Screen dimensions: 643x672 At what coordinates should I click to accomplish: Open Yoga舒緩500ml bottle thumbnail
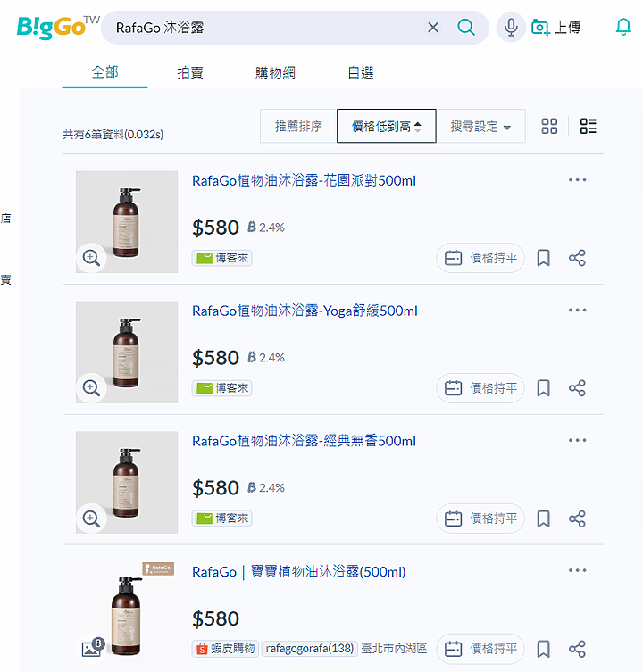click(127, 352)
